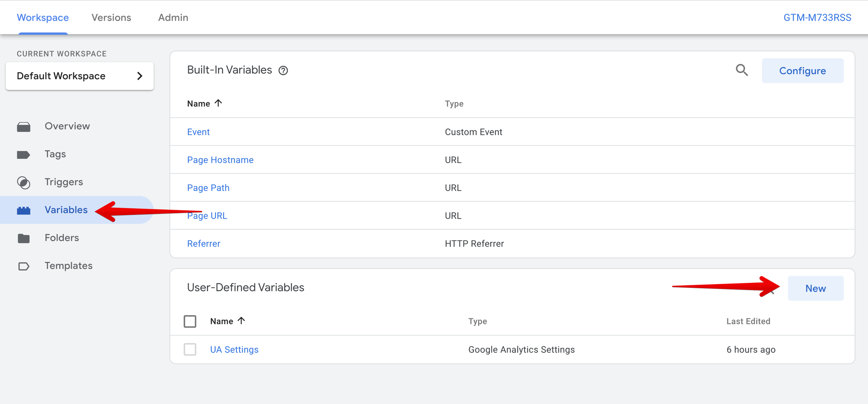This screenshot has height=404, width=868.
Task: Open Built-In Variables help question icon
Action: (x=283, y=71)
